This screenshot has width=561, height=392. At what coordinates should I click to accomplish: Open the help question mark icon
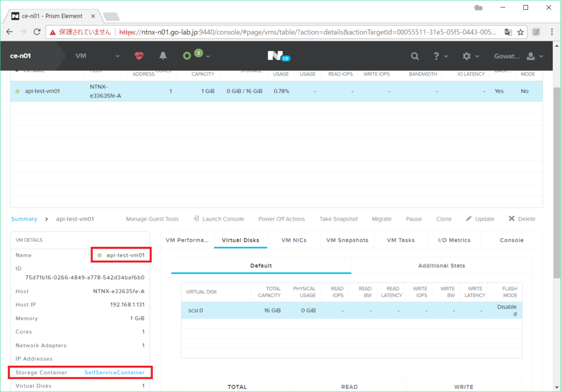[436, 56]
